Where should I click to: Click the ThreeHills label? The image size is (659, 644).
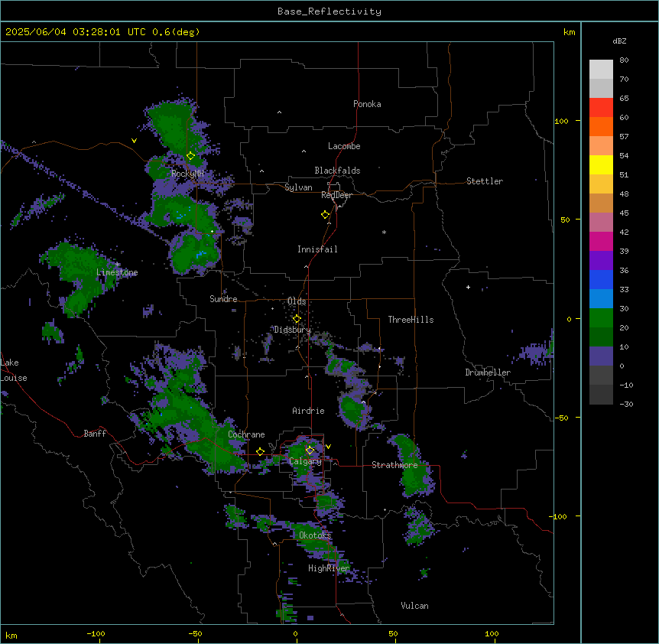[x=411, y=320]
